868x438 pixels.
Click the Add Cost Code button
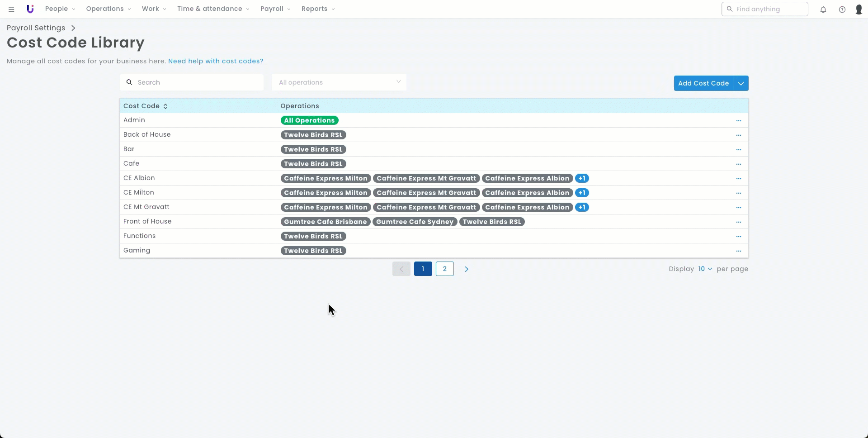703,83
